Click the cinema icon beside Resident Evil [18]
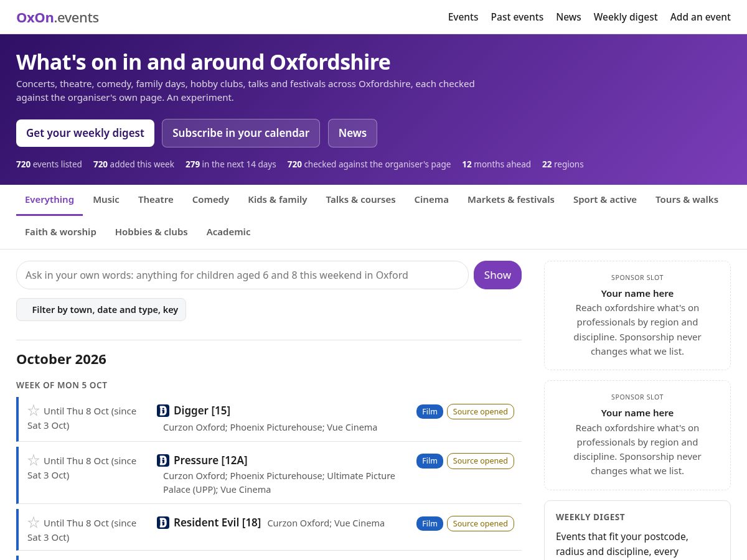This screenshot has width=747, height=560. pos(163,523)
